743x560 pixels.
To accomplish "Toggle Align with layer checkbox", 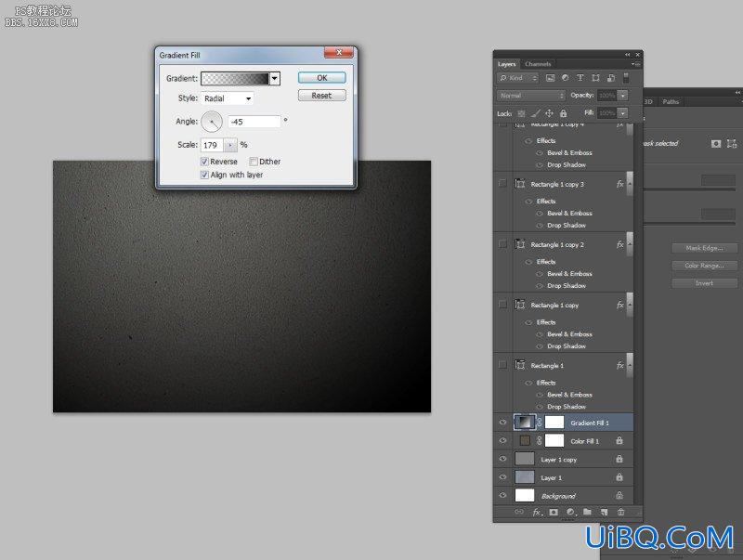I will 204,175.
